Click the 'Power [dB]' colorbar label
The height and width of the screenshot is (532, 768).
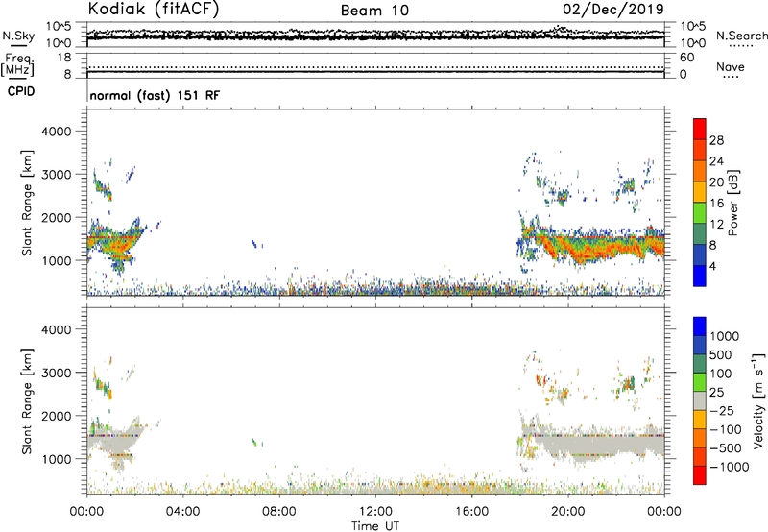coord(732,203)
